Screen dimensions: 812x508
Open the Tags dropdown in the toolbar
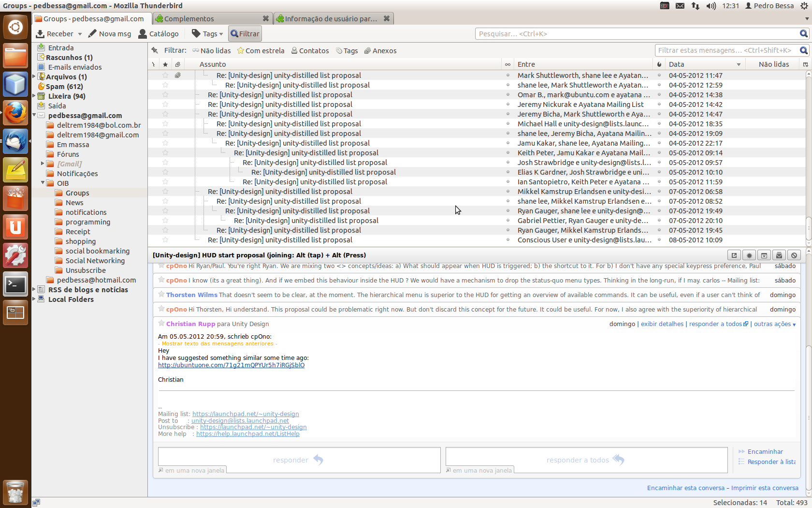207,34
